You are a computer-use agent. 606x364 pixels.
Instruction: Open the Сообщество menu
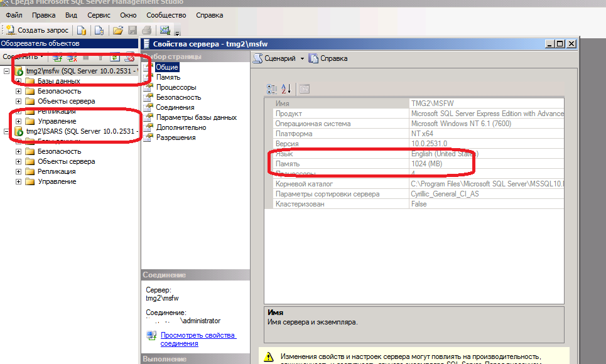pyautogui.click(x=166, y=16)
